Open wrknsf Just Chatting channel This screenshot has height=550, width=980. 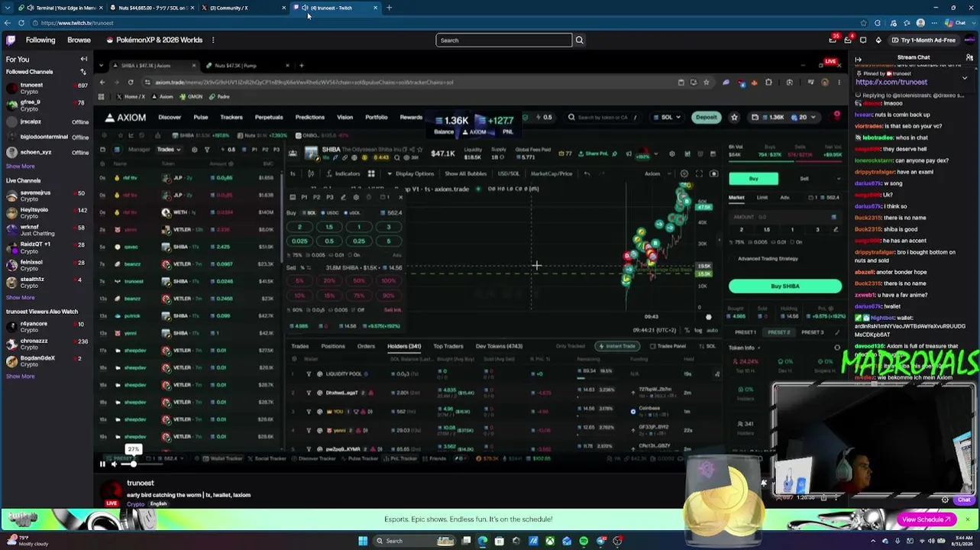(46, 230)
